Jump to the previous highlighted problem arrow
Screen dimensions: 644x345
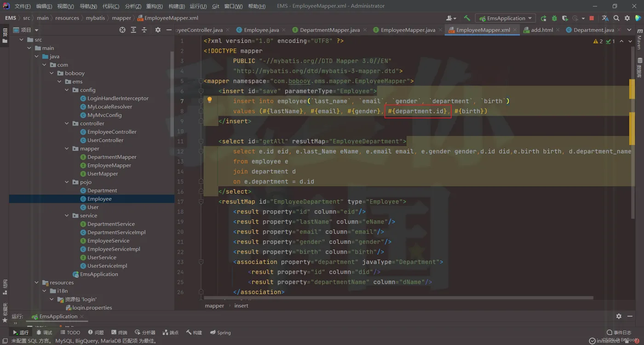tap(621, 41)
